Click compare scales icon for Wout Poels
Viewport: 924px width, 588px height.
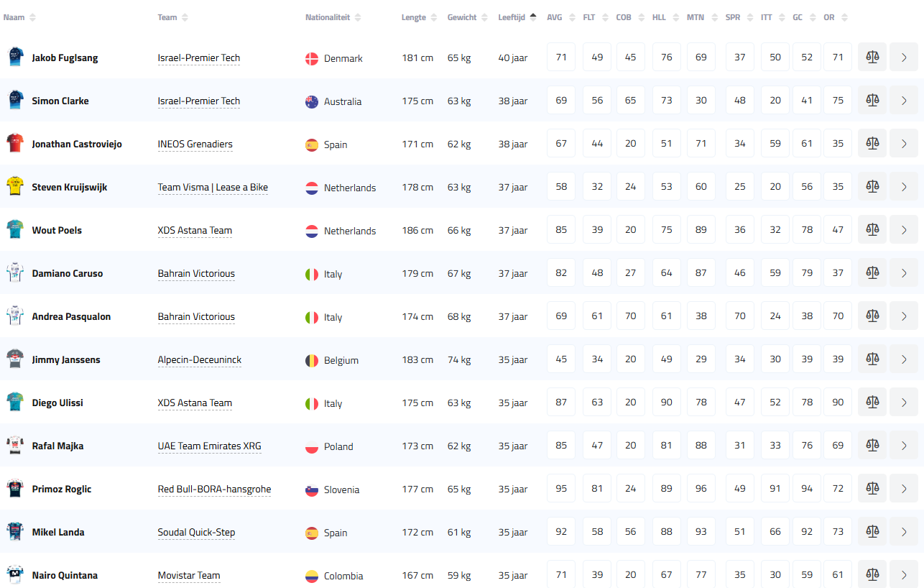[872, 230]
